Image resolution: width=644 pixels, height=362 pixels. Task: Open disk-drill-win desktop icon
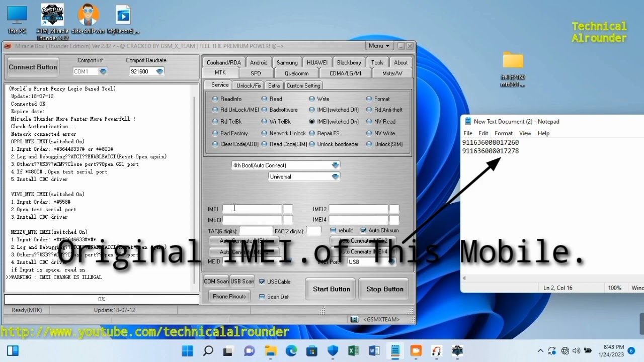point(88,19)
